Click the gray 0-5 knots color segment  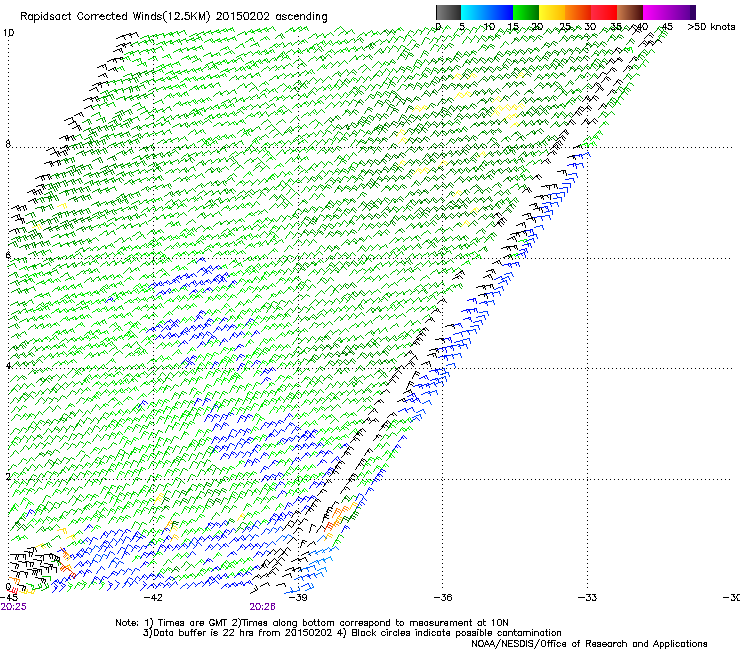coord(448,12)
